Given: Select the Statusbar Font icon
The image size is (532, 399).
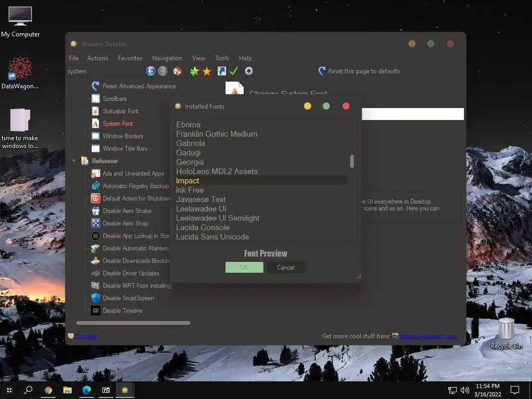Looking at the screenshot, I should (x=96, y=111).
